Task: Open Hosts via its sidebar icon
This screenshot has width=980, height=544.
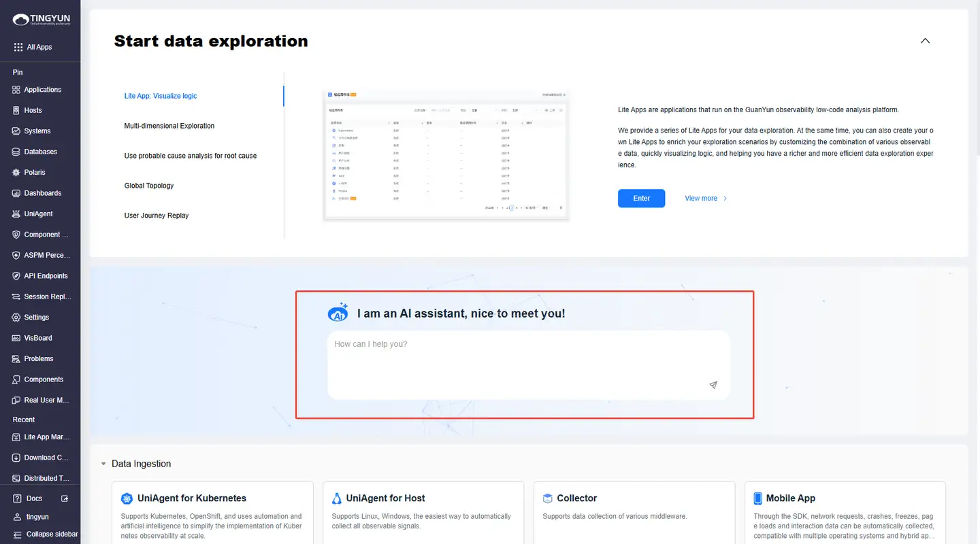Action: point(17,110)
